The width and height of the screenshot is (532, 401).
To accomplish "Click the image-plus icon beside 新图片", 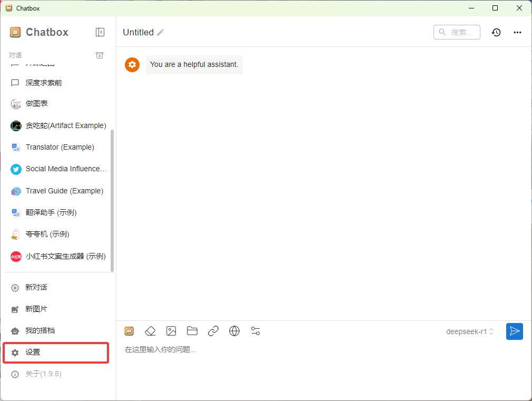I will point(15,309).
